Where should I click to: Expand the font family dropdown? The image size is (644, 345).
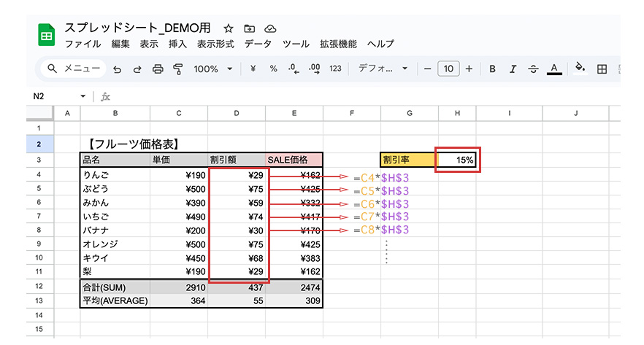[x=384, y=69]
